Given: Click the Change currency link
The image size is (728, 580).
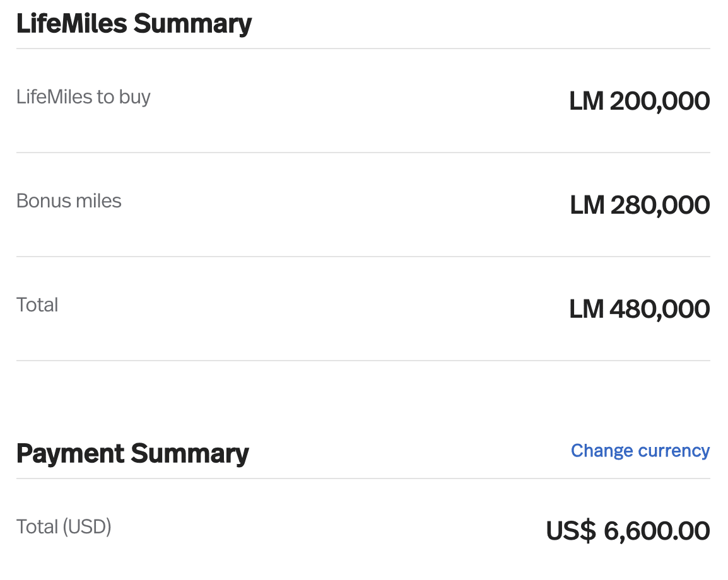Looking at the screenshot, I should (640, 451).
